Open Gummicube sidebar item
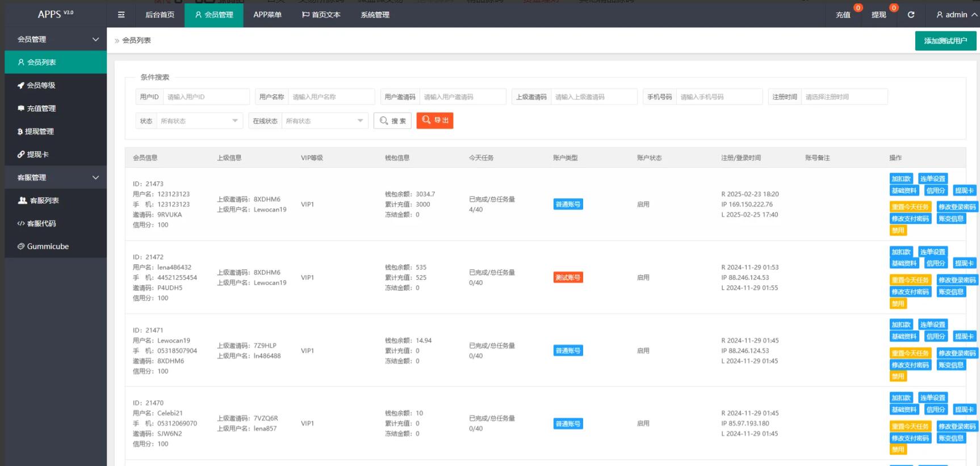 48,247
